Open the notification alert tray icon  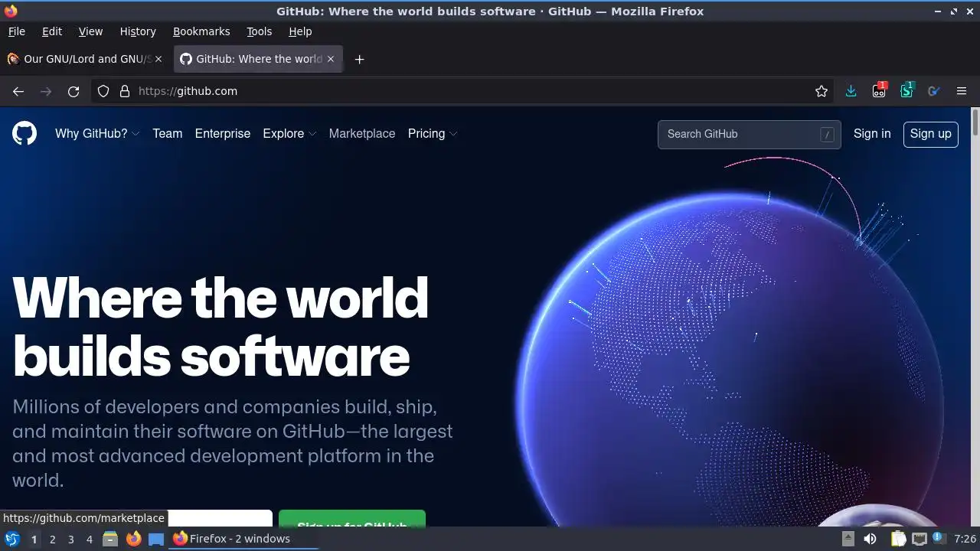coord(938,538)
